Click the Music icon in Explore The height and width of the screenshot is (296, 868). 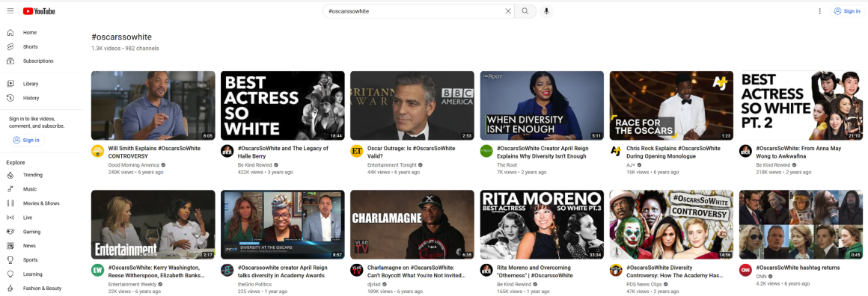[x=10, y=189]
